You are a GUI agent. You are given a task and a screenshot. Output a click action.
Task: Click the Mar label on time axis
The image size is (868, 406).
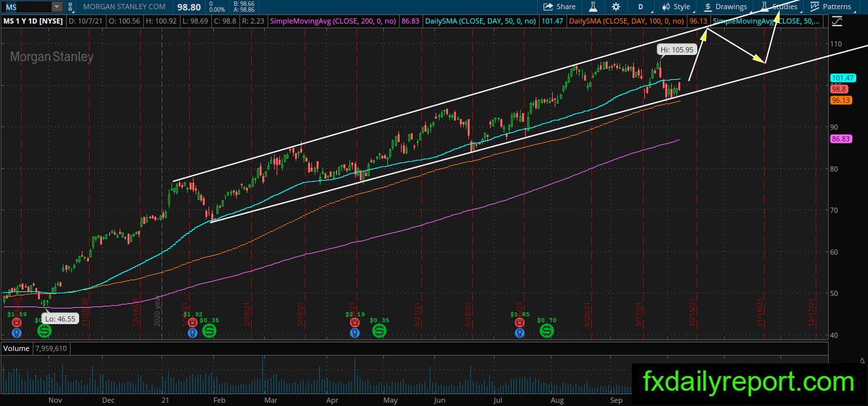[x=270, y=399]
